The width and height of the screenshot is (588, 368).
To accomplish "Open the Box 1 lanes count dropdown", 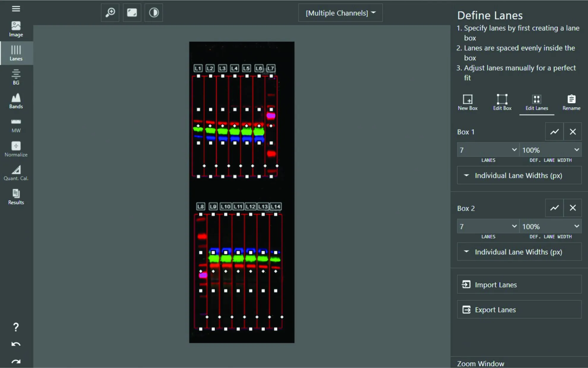I will pos(488,150).
